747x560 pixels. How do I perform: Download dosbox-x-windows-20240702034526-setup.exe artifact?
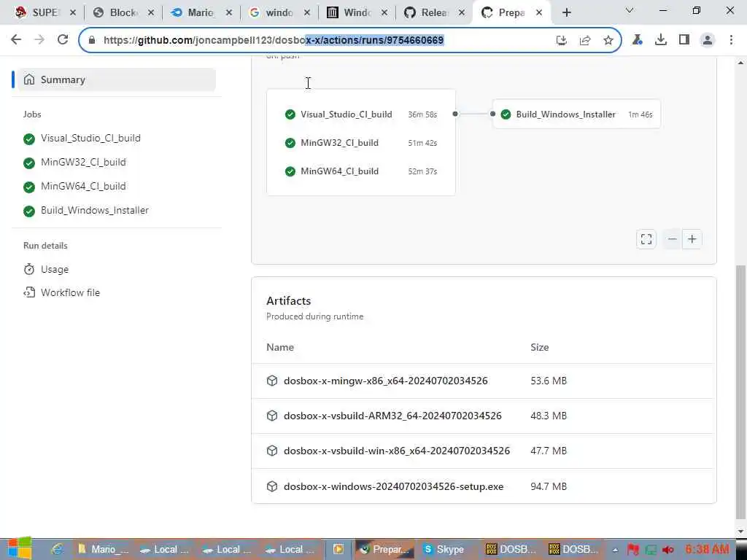[x=393, y=486]
